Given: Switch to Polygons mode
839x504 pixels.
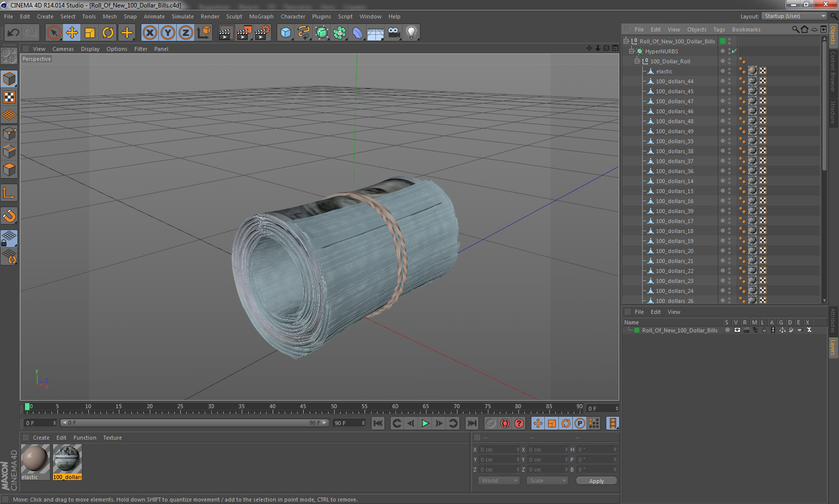Looking at the screenshot, I should pyautogui.click(x=9, y=170).
